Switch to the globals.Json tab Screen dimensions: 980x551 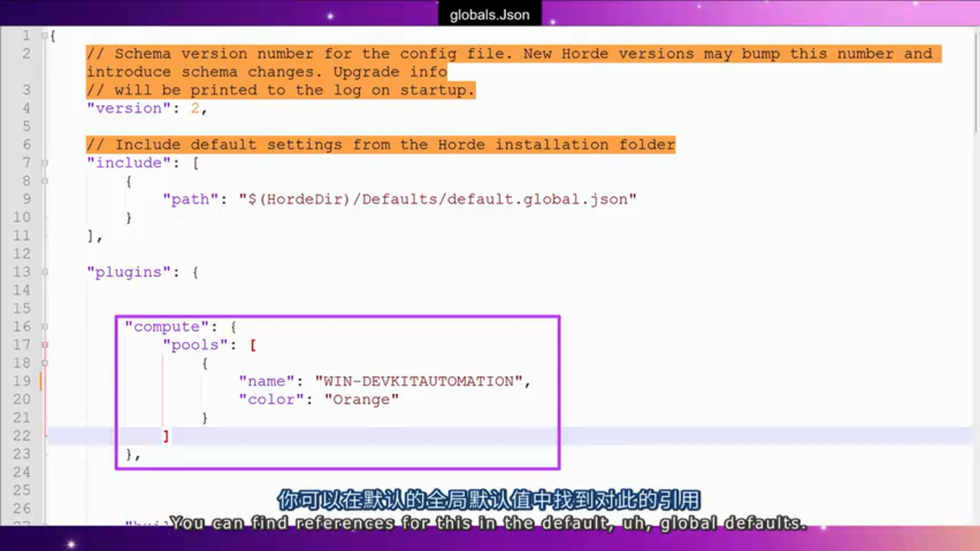pos(489,14)
